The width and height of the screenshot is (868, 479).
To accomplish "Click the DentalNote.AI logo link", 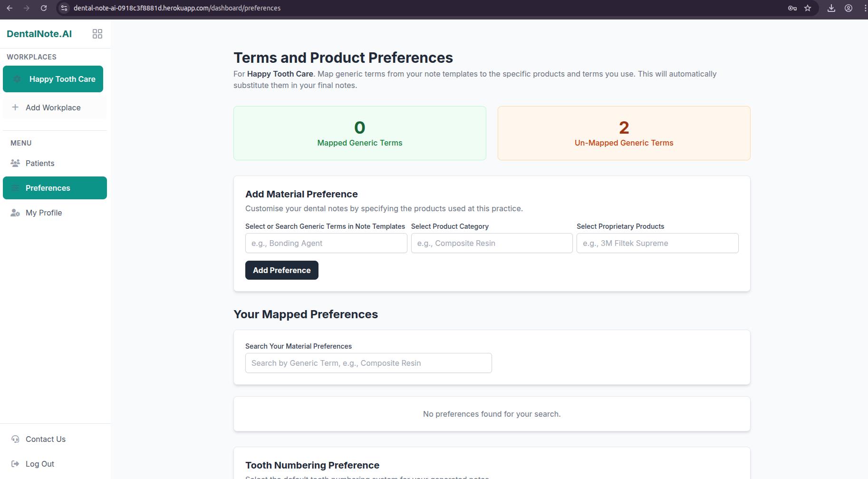I will [x=39, y=34].
